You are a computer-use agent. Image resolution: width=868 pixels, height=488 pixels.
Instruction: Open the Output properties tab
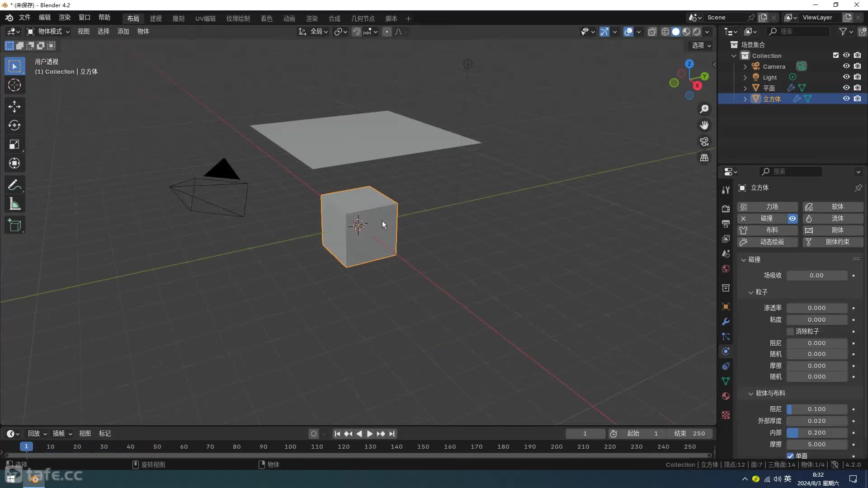(x=726, y=224)
